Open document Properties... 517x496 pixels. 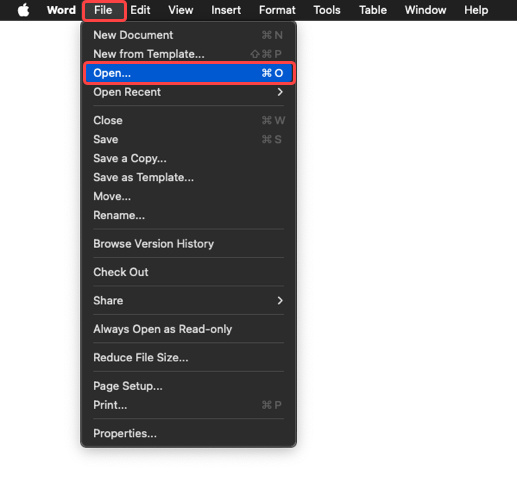(188, 433)
